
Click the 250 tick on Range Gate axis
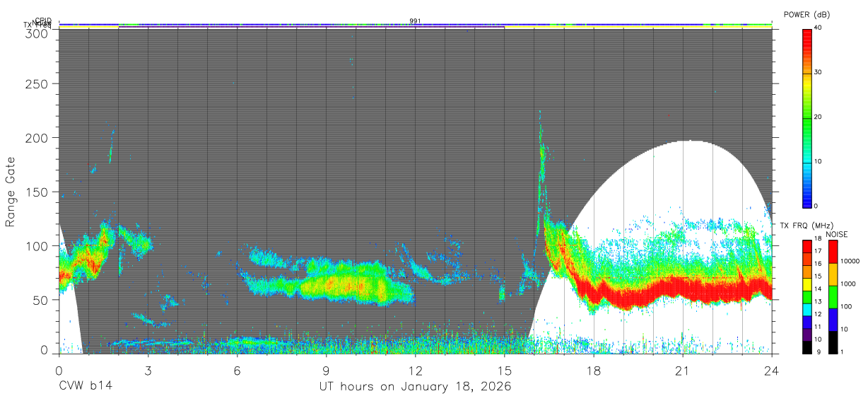pos(38,83)
